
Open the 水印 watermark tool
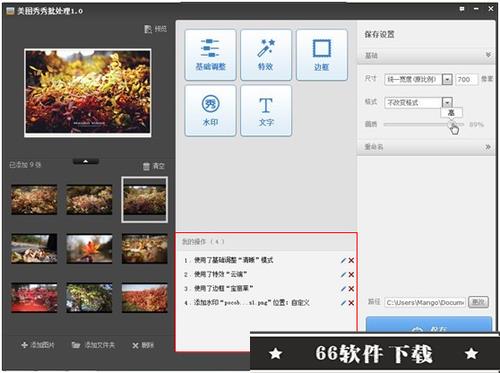[210, 110]
